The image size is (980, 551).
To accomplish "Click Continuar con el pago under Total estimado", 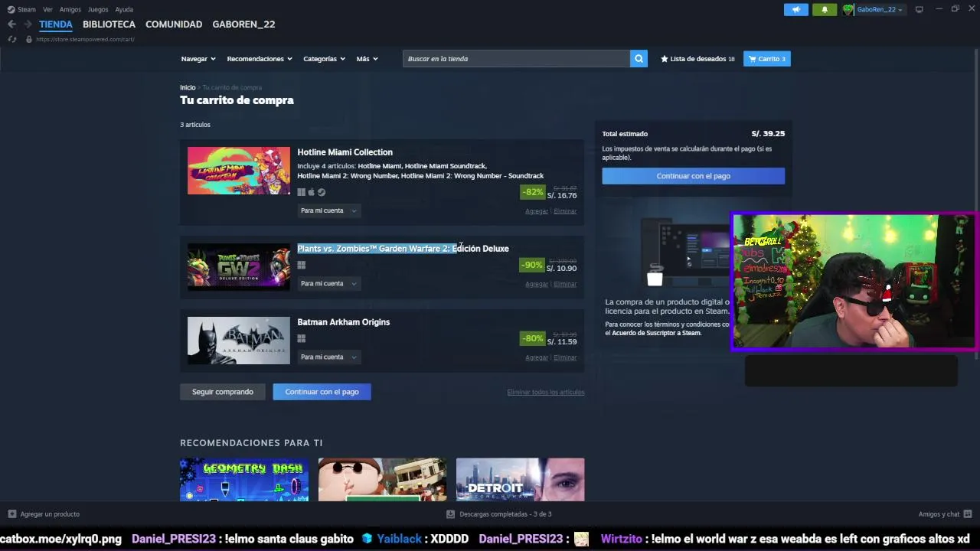I will point(693,176).
